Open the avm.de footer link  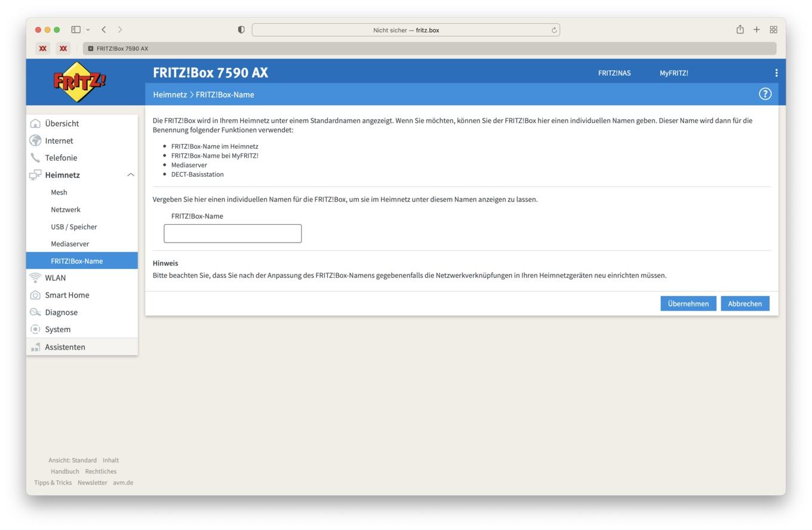pos(123,483)
